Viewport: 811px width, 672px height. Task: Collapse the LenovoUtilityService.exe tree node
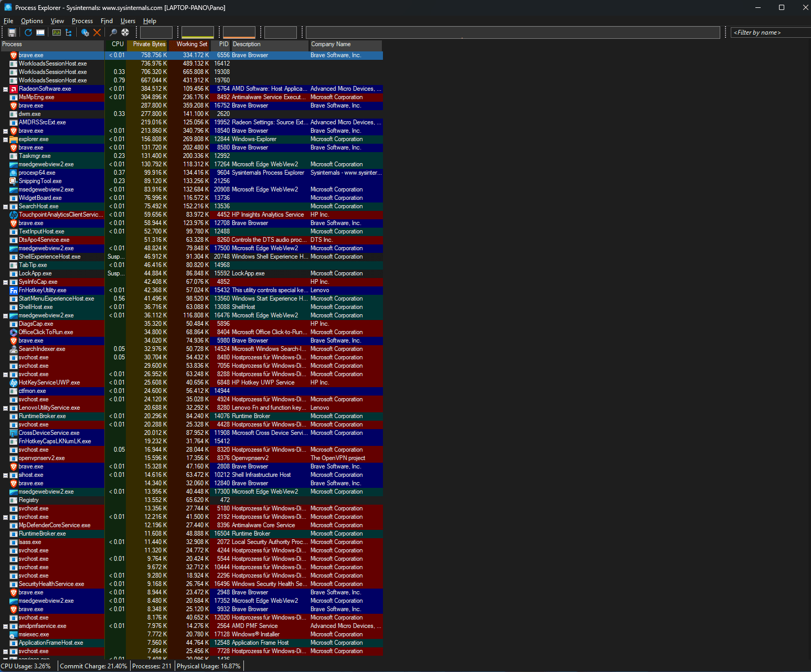[x=5, y=408]
